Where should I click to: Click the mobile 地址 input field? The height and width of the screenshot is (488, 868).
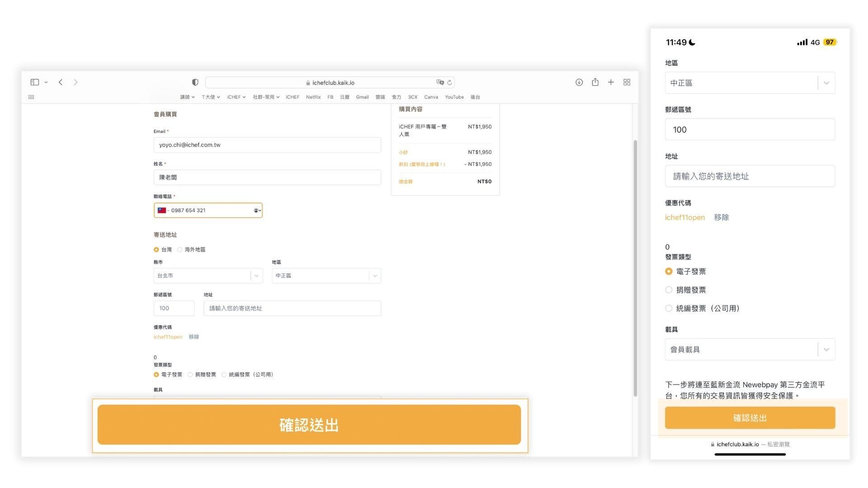coord(750,176)
